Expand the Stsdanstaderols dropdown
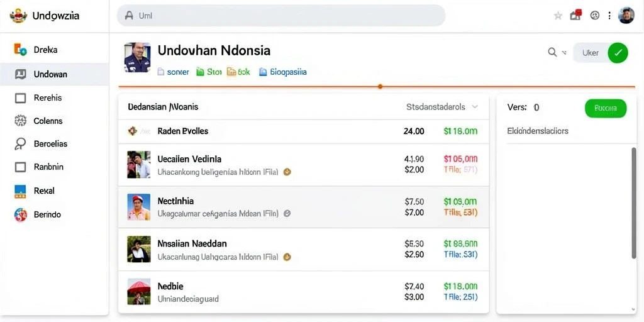This screenshot has height=322, width=644. point(442,107)
